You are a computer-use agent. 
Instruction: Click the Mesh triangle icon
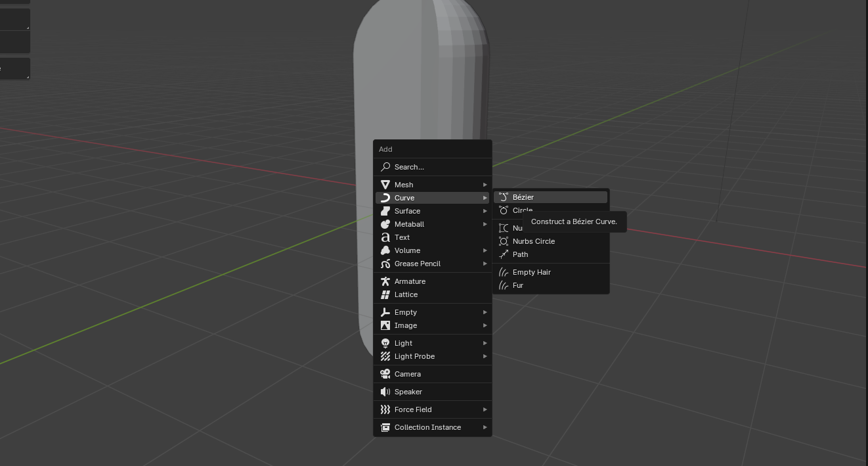point(385,185)
